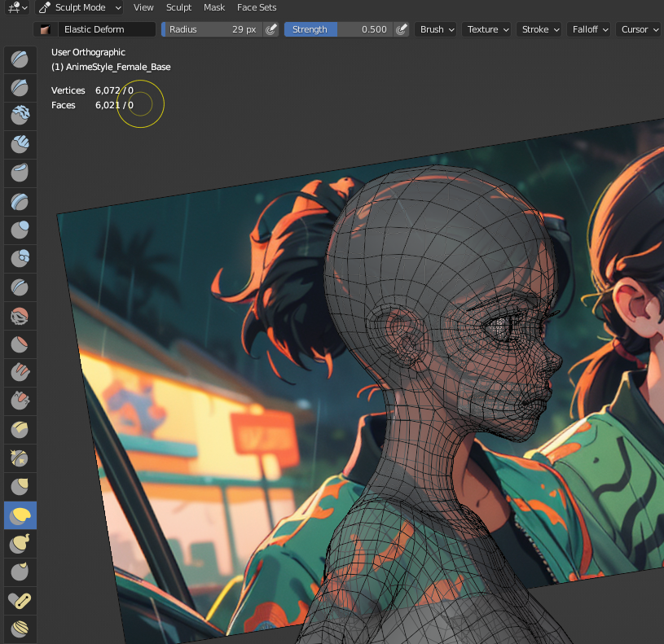Select the highlighted Elastic Deform tool
This screenshot has width=664, height=644.
coord(20,515)
